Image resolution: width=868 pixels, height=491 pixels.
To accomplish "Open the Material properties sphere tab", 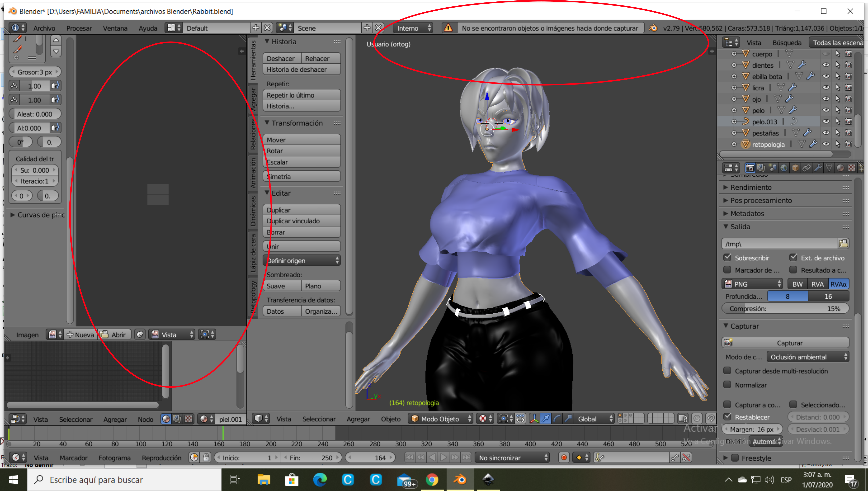I will click(x=840, y=168).
